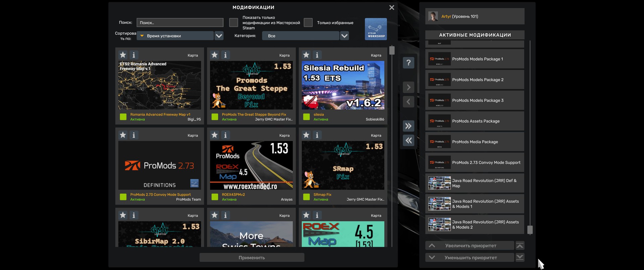Expand category dropdown chevron button
The width and height of the screenshot is (644, 270).
point(344,36)
